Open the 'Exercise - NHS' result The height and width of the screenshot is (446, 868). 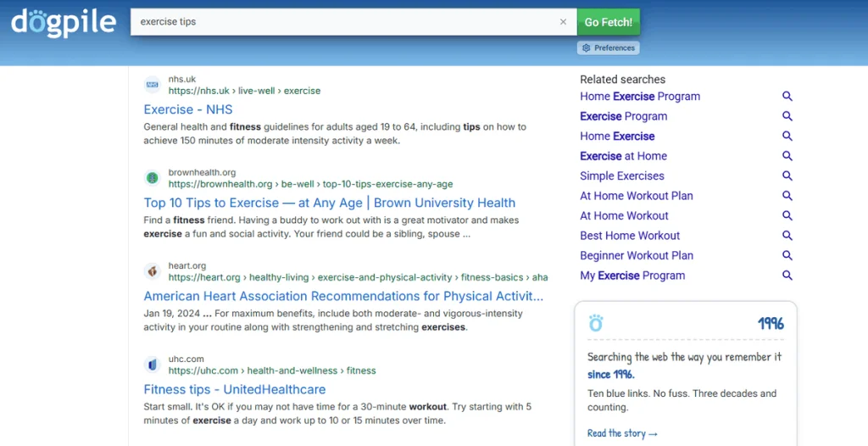coord(188,109)
